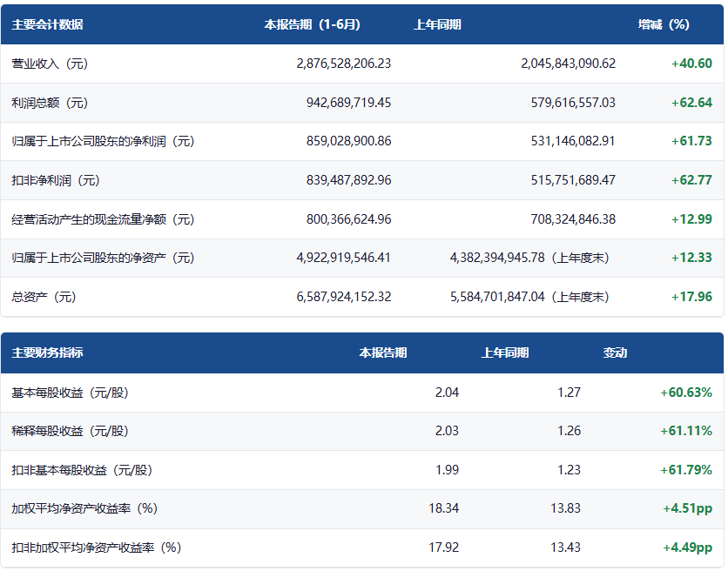Select the +12.99 change value
The image size is (728, 571).
point(691,219)
